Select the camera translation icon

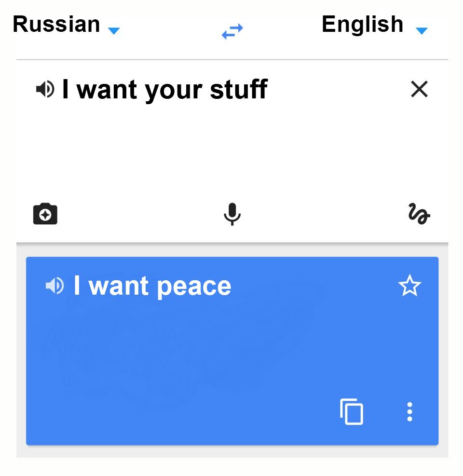click(45, 214)
